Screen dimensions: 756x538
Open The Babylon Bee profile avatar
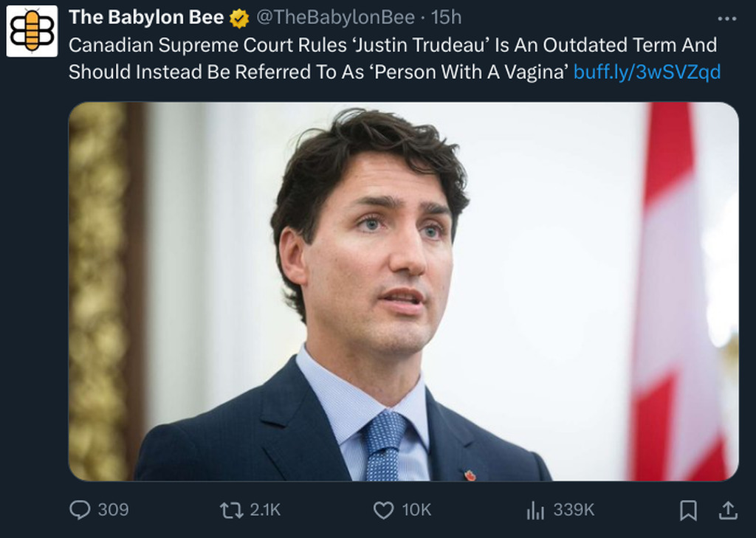point(32,31)
